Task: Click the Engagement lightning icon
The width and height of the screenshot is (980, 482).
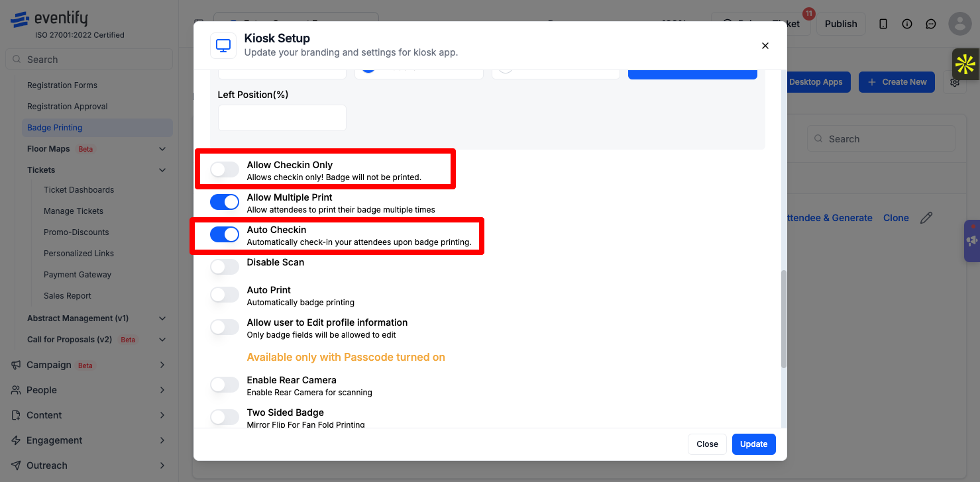Action: [x=16, y=440]
